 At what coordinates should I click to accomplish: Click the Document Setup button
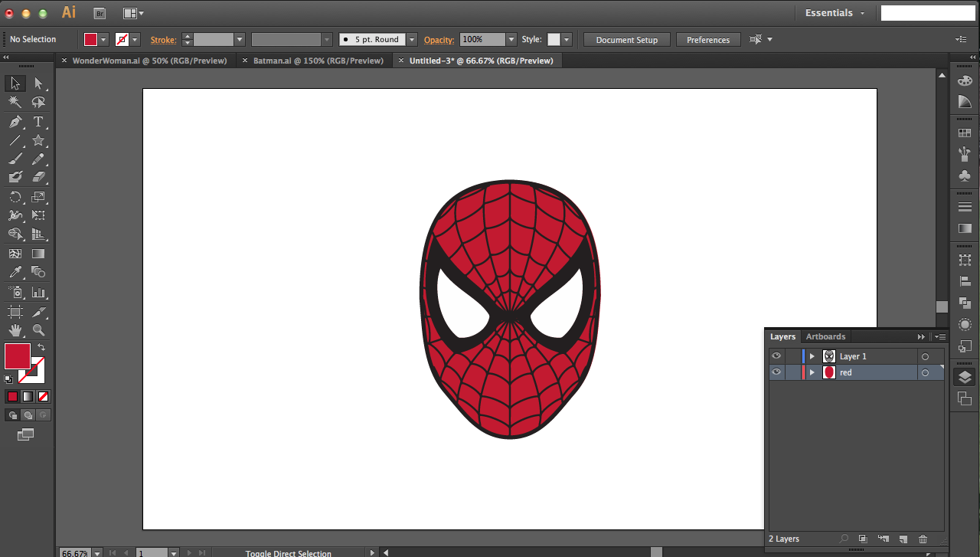[626, 40]
